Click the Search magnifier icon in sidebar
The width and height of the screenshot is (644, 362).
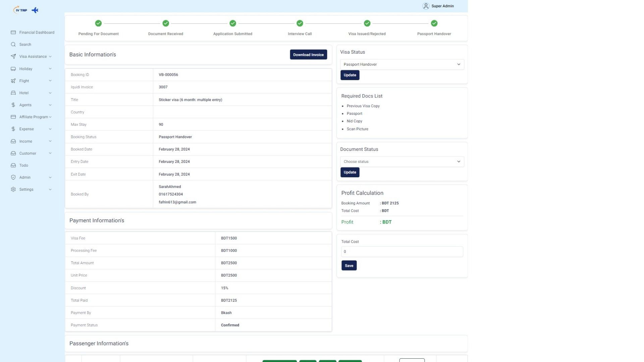click(13, 45)
